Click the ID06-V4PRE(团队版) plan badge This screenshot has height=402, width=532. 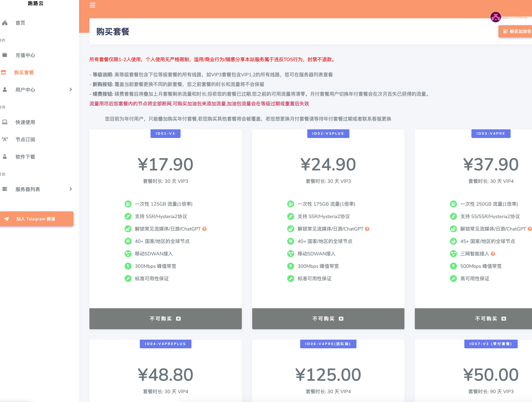328,344
